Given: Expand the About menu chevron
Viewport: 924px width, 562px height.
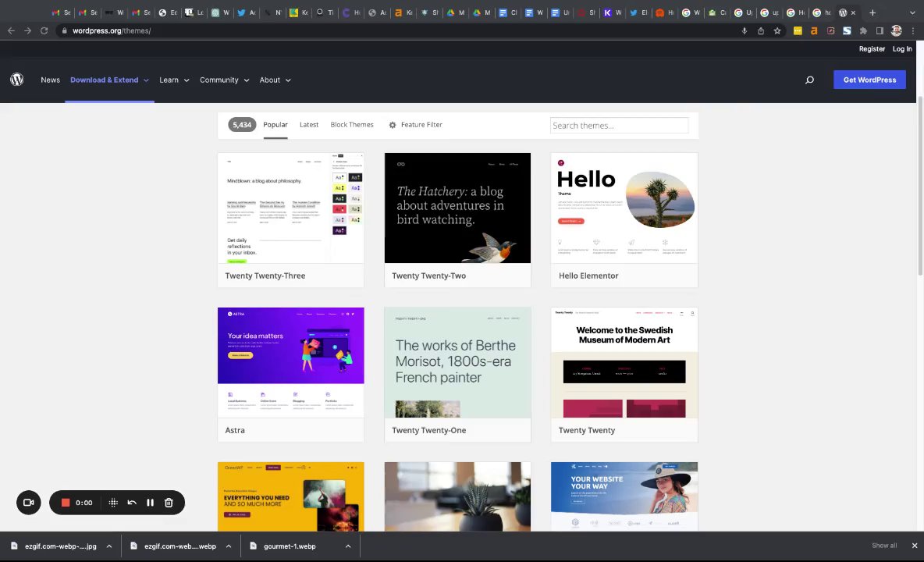Looking at the screenshot, I should (x=288, y=80).
